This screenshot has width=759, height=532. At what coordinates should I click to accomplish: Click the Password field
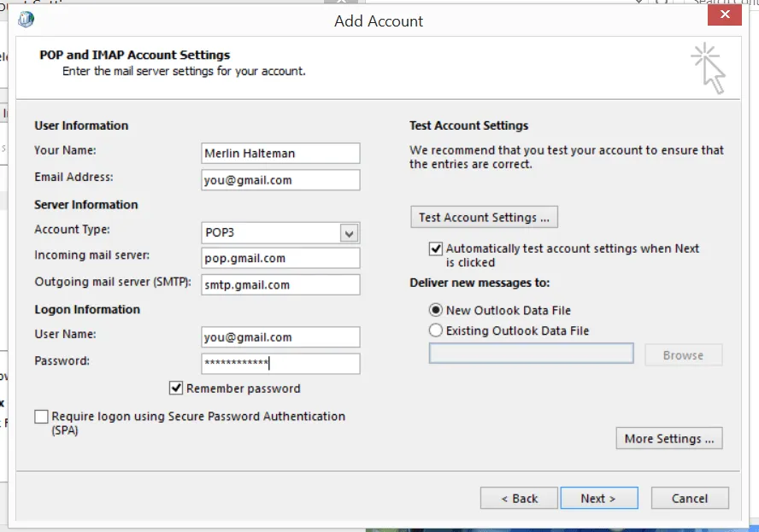279,363
